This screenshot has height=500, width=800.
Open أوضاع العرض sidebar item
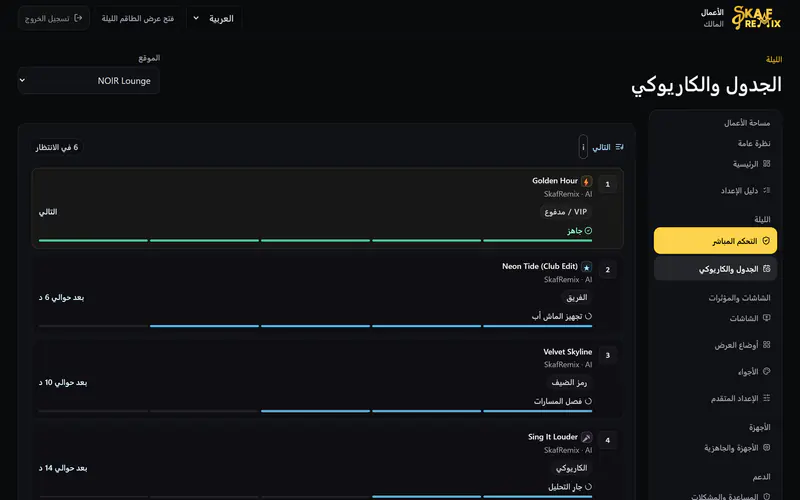pyautogui.click(x=715, y=345)
